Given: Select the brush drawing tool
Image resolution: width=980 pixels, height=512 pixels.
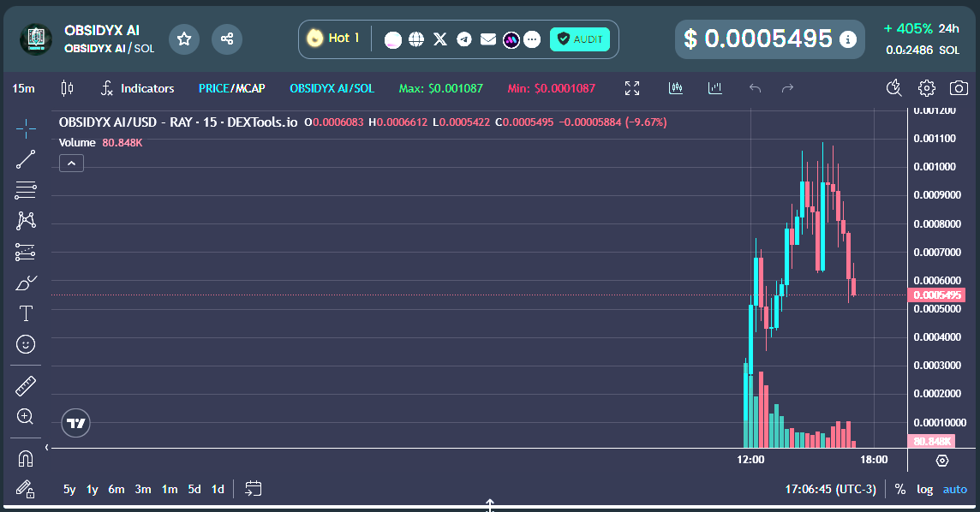Looking at the screenshot, I should pyautogui.click(x=26, y=283).
